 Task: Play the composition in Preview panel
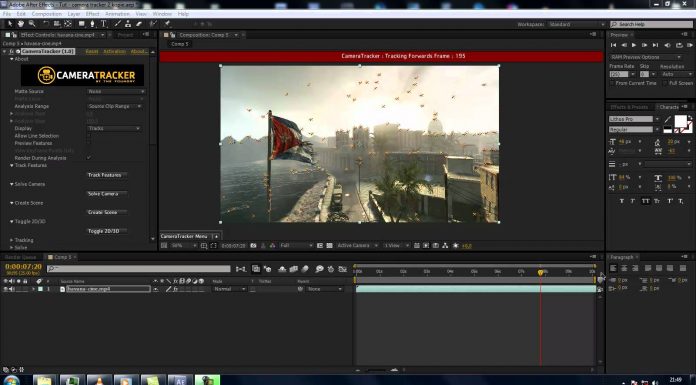tap(634, 45)
